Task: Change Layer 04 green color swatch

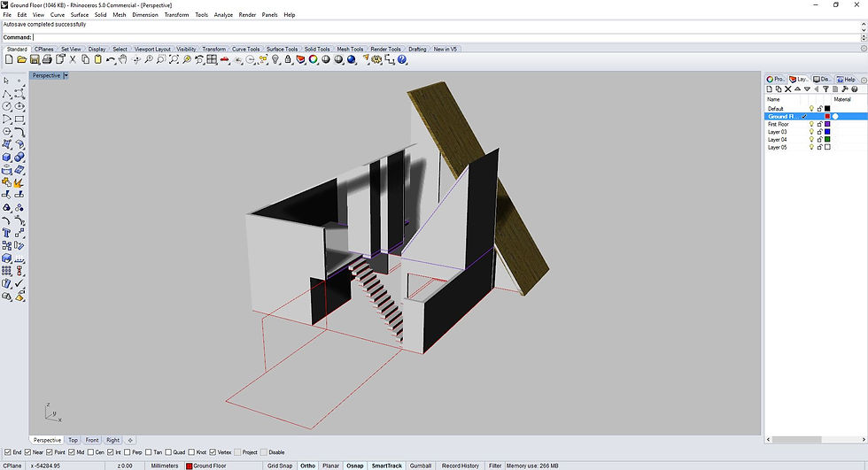Action: click(x=827, y=139)
